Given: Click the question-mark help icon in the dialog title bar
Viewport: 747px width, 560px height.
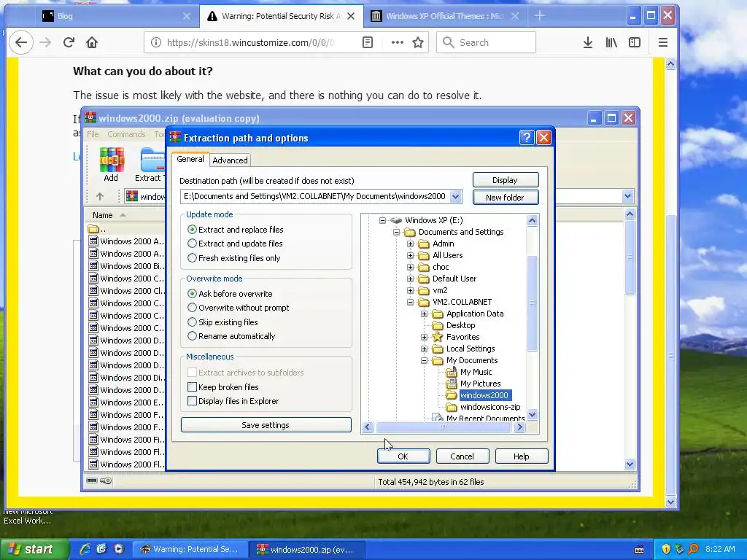Looking at the screenshot, I should pos(527,138).
